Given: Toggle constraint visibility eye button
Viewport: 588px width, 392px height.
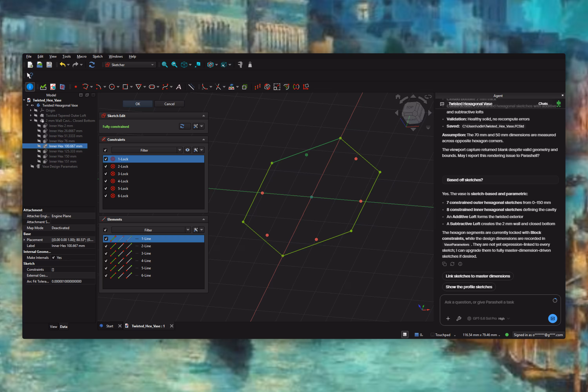Looking at the screenshot, I should click(188, 150).
